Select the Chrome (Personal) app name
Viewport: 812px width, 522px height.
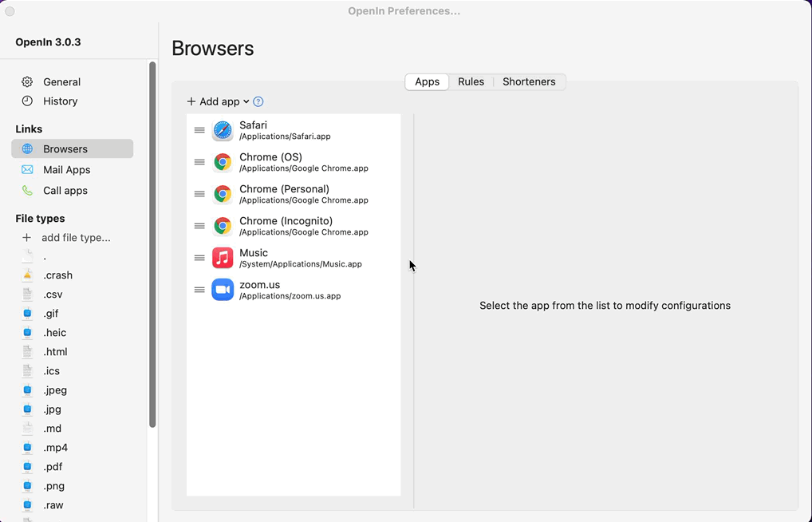click(284, 189)
